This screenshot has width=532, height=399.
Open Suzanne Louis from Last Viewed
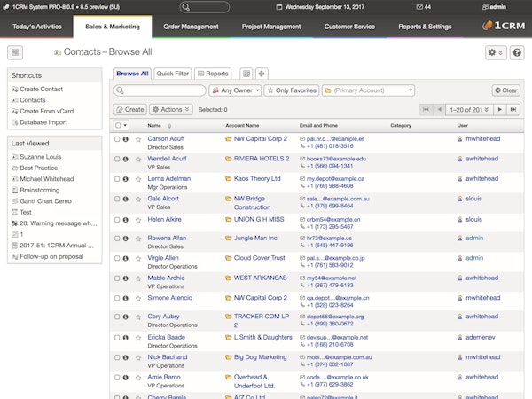[41, 157]
